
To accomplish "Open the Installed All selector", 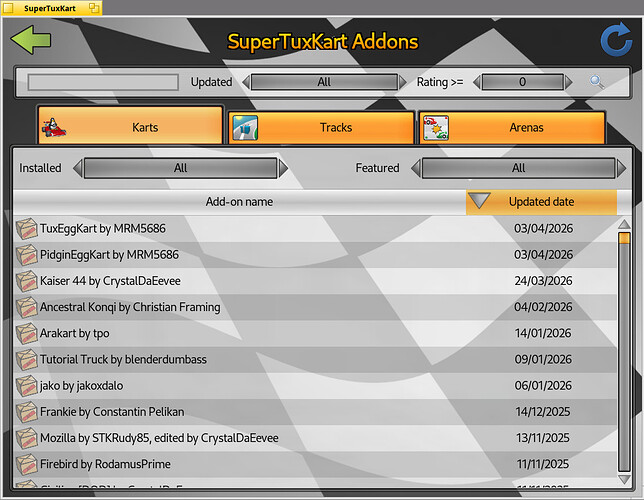I will (x=181, y=168).
